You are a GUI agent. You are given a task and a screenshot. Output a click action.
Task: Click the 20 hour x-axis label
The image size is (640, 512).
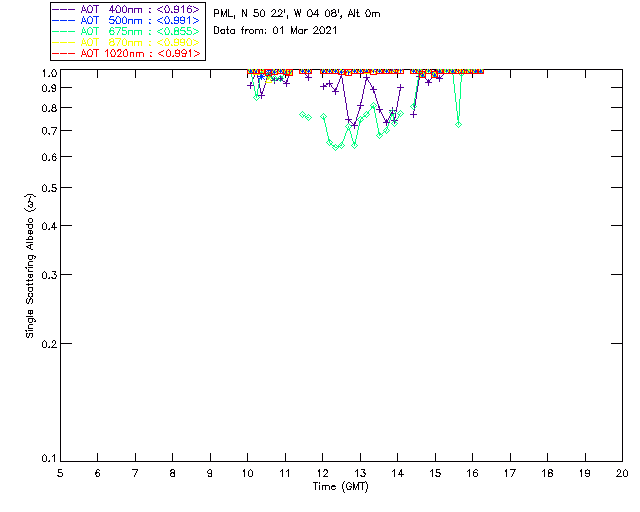[622, 473]
